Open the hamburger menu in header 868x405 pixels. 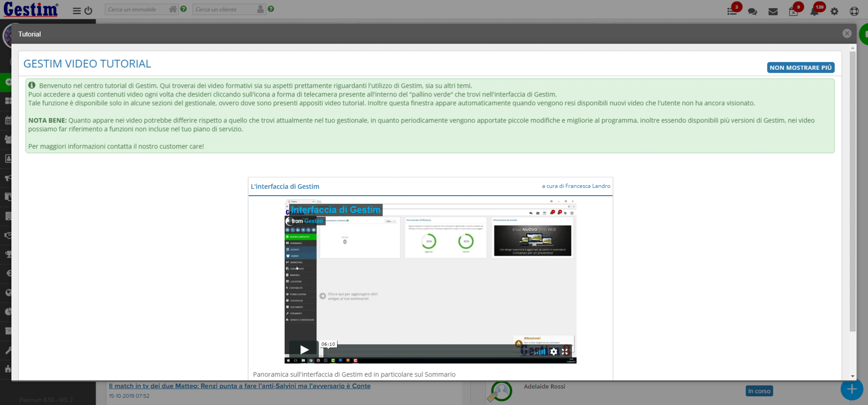77,11
